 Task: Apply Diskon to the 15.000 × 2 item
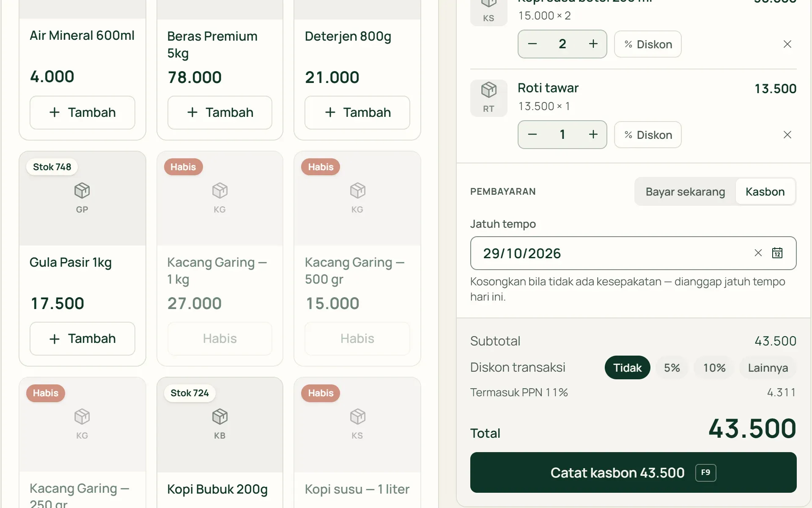coord(647,44)
